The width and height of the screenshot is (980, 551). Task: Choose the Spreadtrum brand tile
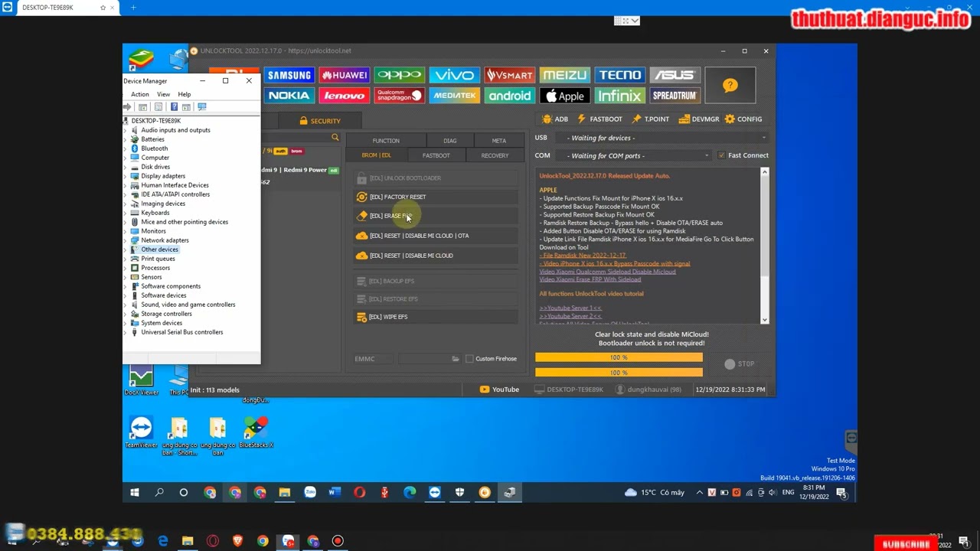pyautogui.click(x=675, y=96)
